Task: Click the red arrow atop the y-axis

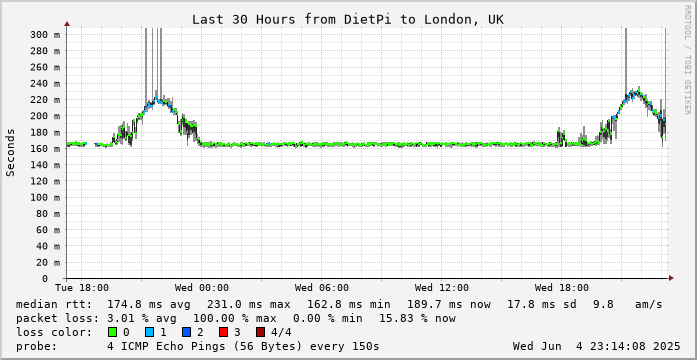Action: pyautogui.click(x=67, y=24)
